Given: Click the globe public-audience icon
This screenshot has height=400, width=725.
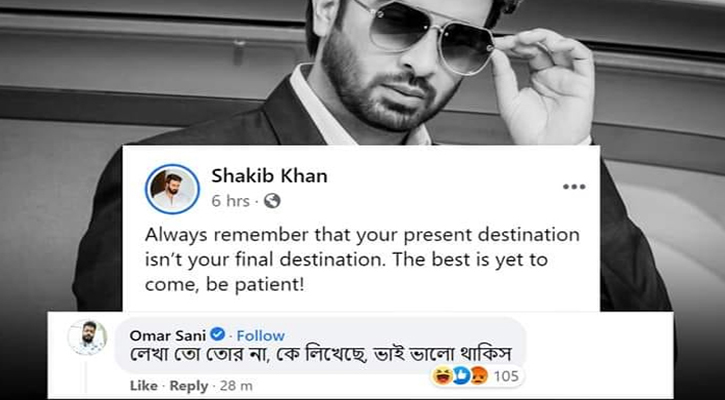Looking at the screenshot, I should point(272,201).
